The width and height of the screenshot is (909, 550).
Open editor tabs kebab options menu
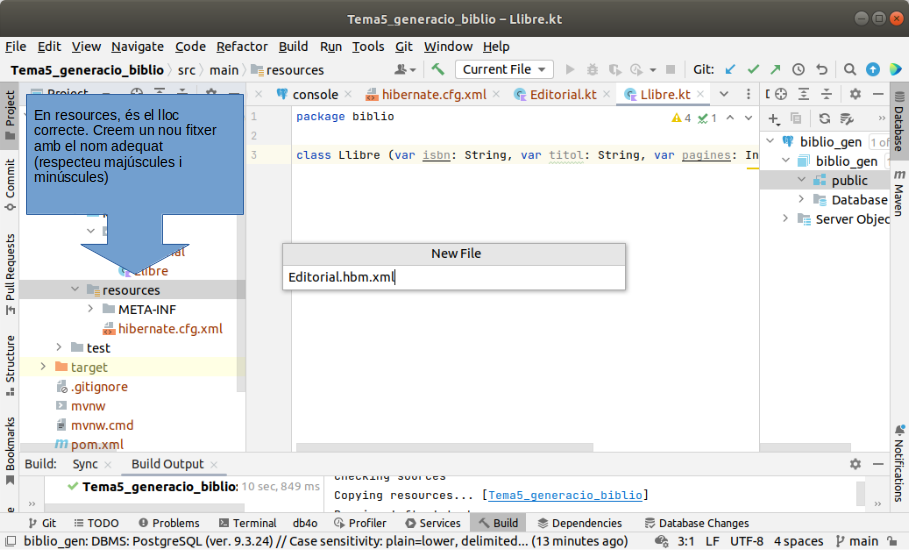tap(748, 94)
